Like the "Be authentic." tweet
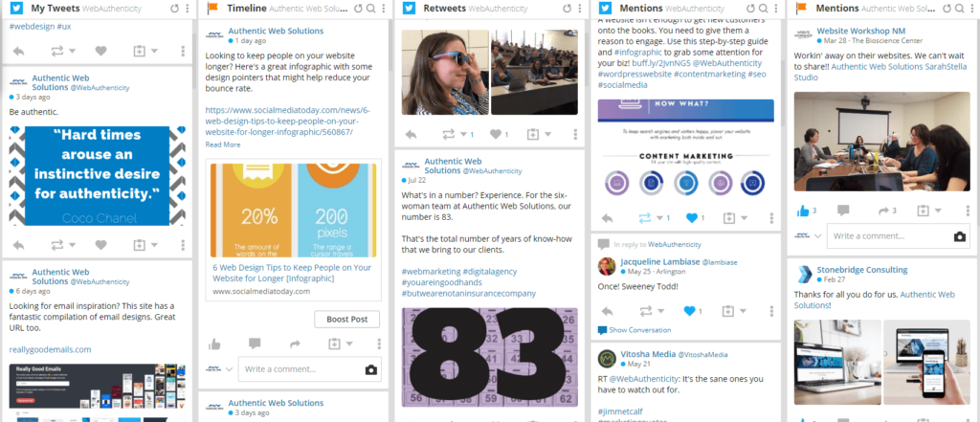Screen dimensions: 980x422 tap(100, 245)
